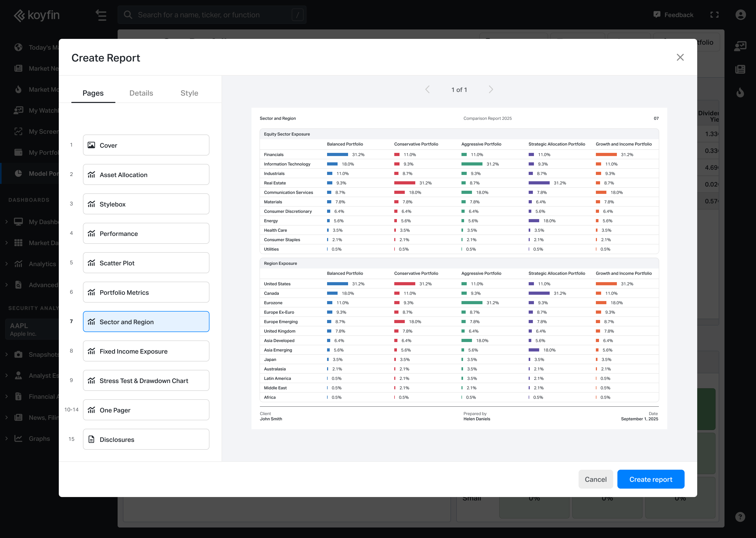The image size is (756, 538).
Task: Open the user account profile icon
Action: pos(741,14)
